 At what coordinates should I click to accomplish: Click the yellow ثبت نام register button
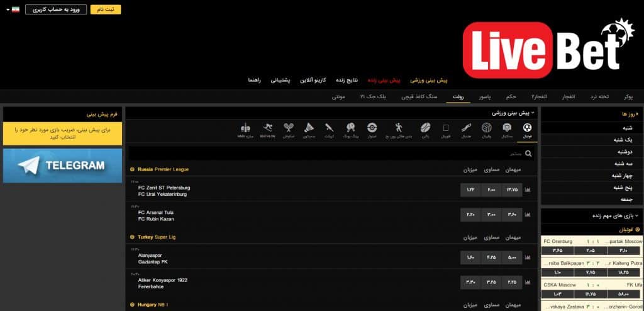click(x=106, y=9)
